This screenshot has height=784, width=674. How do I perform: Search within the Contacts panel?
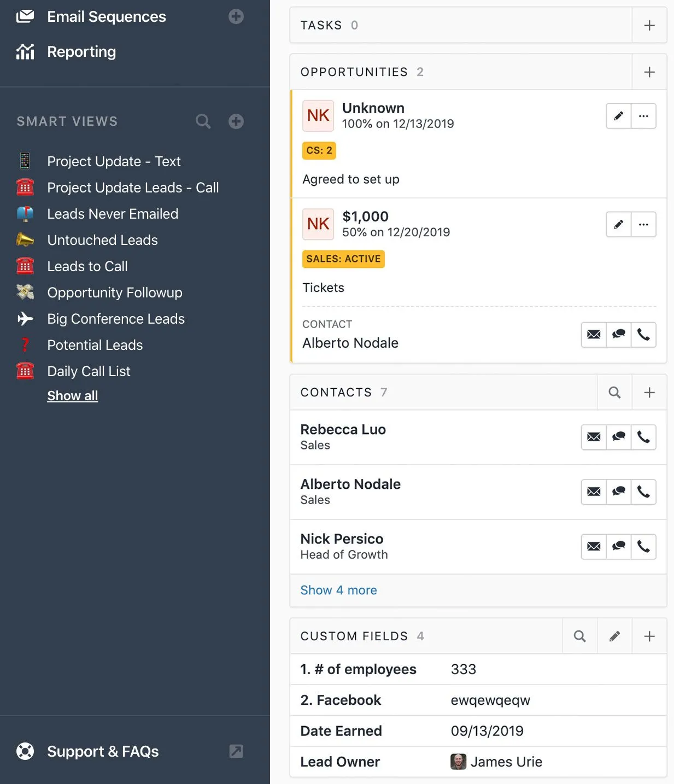click(x=614, y=392)
